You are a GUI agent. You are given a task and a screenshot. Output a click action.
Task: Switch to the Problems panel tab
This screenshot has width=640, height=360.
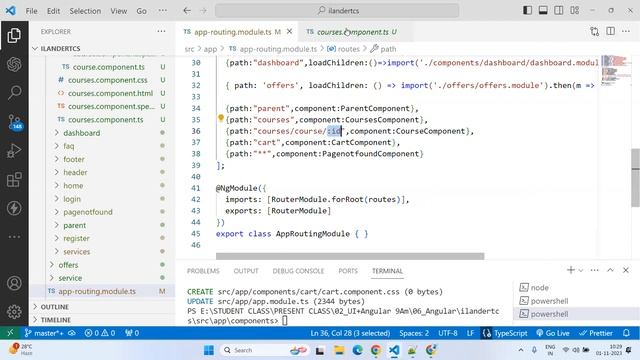coord(203,271)
